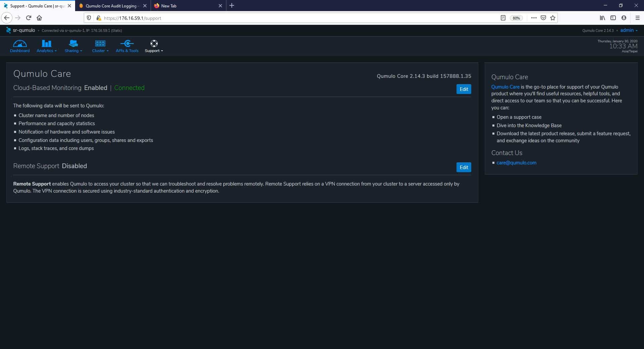
Task: Reload the page with refresh icon
Action: point(29,18)
